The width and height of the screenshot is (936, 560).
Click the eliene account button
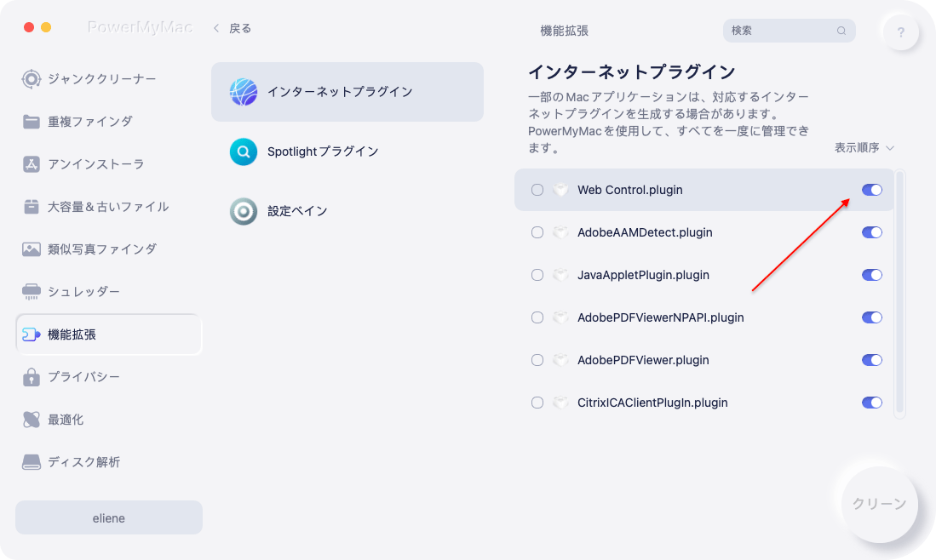109,517
